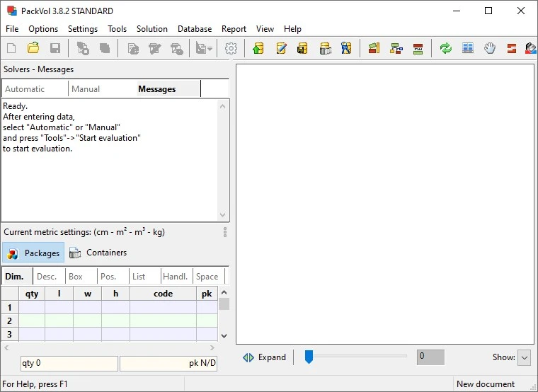Viewport: 538px width, 392px height.
Task: Open the Show dropdown
Action: (524, 357)
